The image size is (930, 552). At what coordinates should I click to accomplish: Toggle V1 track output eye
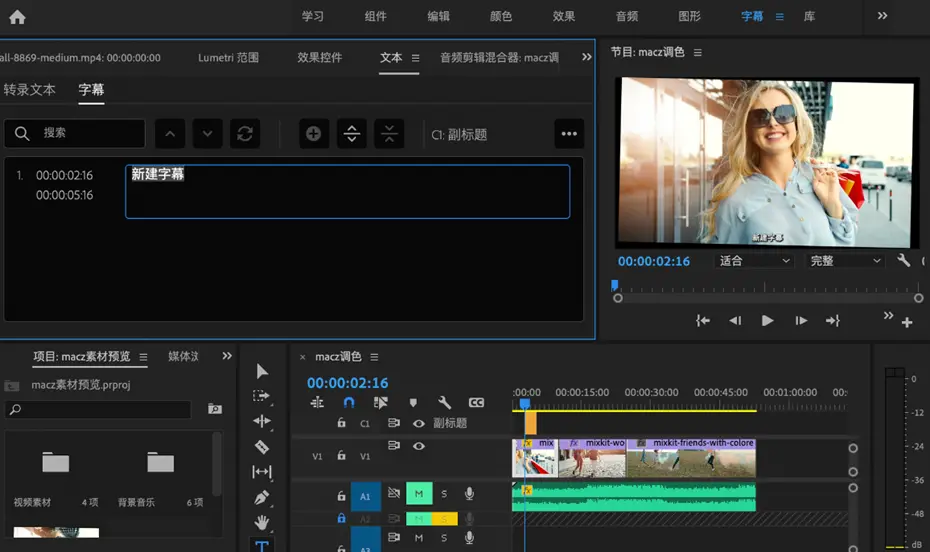click(419, 446)
